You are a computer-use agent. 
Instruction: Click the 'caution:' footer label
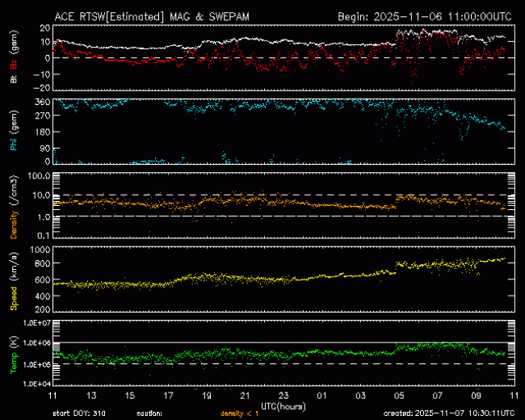149,414
